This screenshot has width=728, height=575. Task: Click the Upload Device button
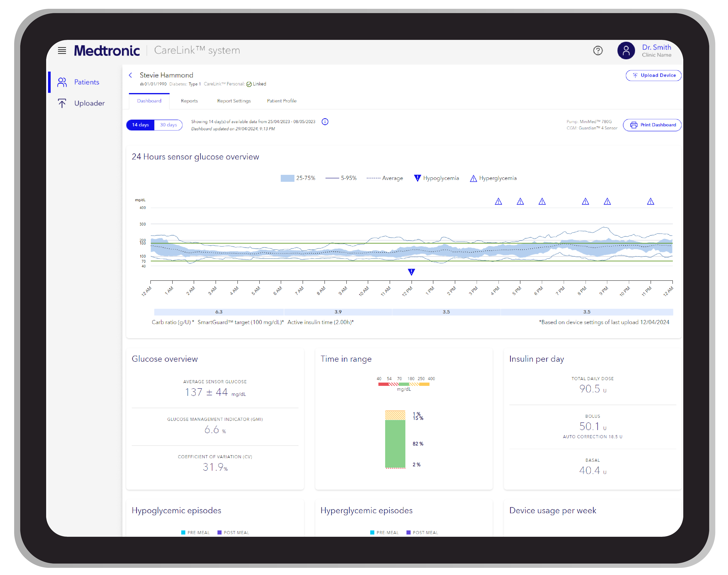653,75
